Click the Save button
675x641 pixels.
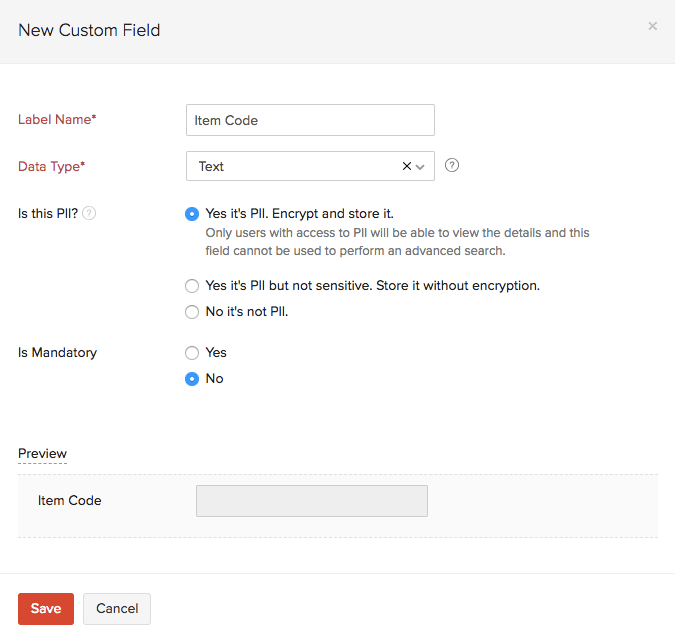46,609
